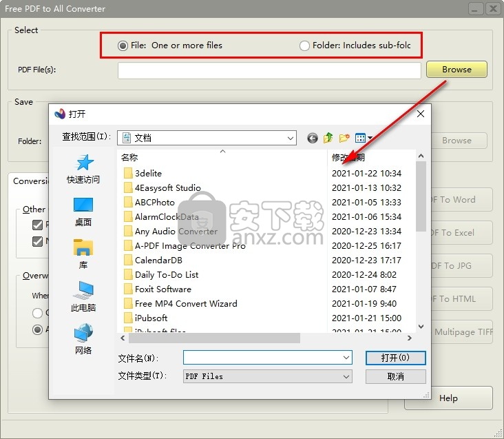This screenshot has height=439, width=504.
Task: Toggle first checkbox under Other group
Action: point(38,225)
